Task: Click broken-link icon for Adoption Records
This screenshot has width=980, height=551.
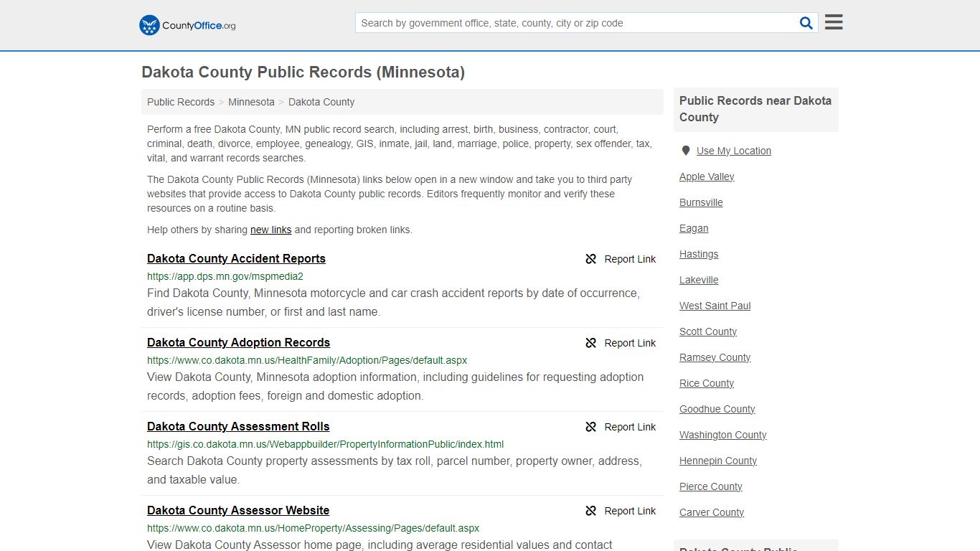Action: tap(591, 343)
